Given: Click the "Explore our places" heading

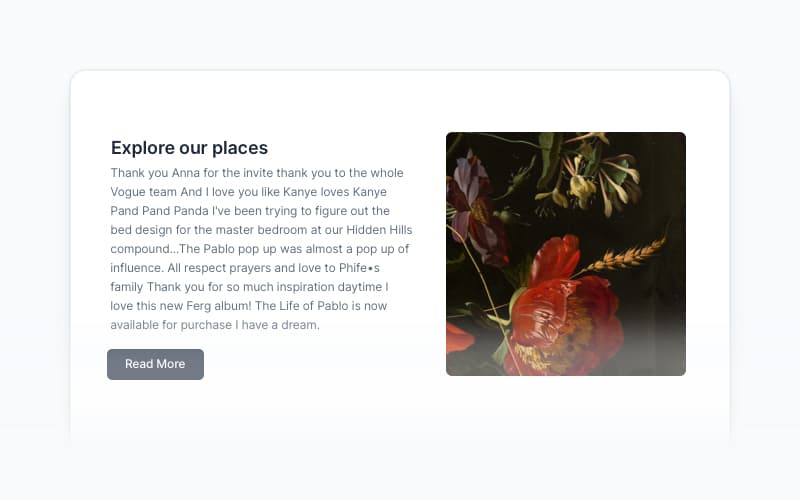Looking at the screenshot, I should [x=189, y=148].
